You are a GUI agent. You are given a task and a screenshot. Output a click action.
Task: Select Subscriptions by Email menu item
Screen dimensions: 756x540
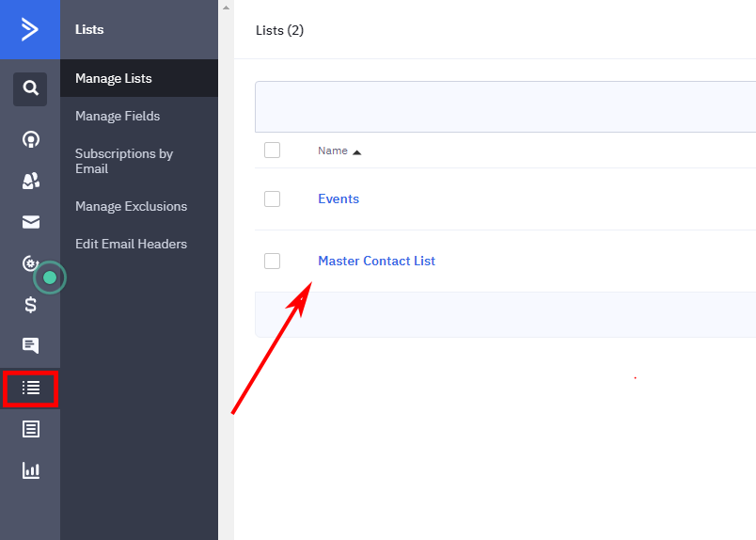coord(124,161)
